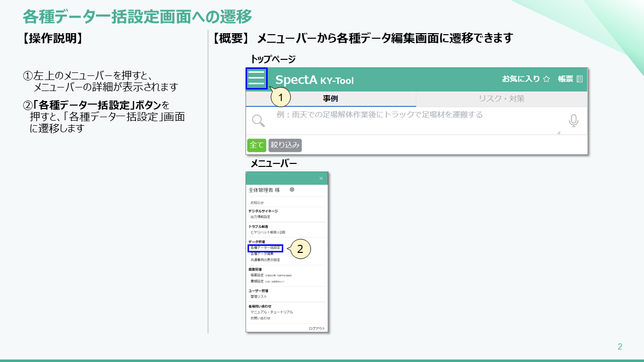644x362 pixels.
Task: Open the hamburger menu in SpectA header
Action: click(256, 79)
